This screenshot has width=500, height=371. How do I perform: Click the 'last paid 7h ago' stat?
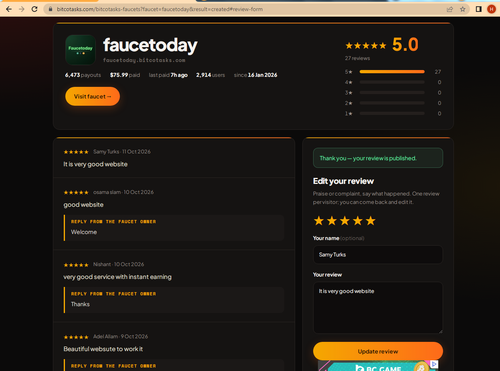coord(168,75)
